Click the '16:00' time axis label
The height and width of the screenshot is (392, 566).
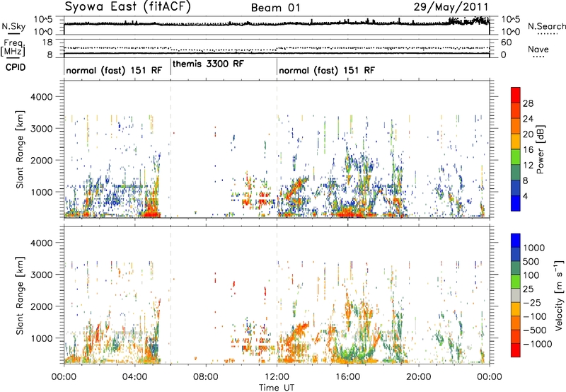coord(347,377)
